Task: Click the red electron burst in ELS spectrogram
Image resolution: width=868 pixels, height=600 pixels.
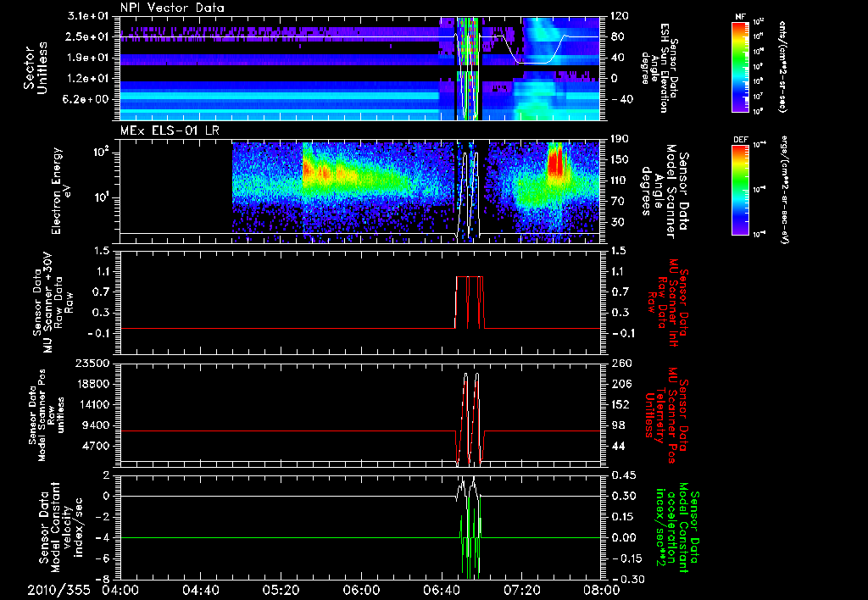Action: coord(554,160)
